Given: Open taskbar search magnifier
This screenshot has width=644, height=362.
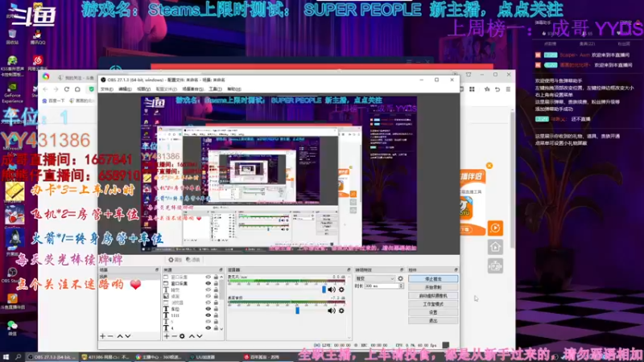Looking at the screenshot, I should pyautogui.click(x=18, y=357).
